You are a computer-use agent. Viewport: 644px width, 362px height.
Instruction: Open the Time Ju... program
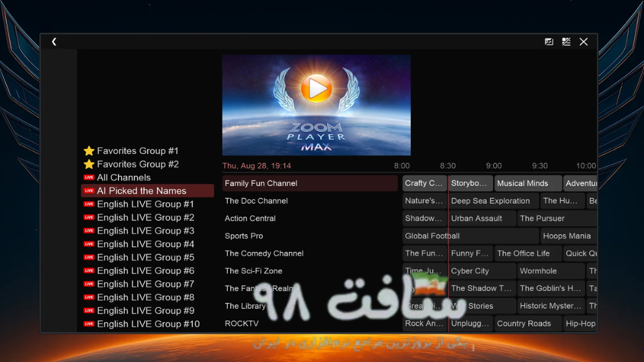[x=425, y=271]
